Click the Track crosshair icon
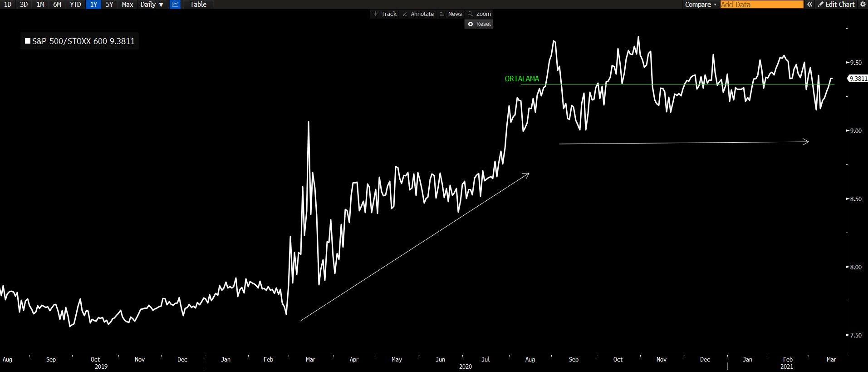This screenshot has width=868, height=372. [375, 14]
